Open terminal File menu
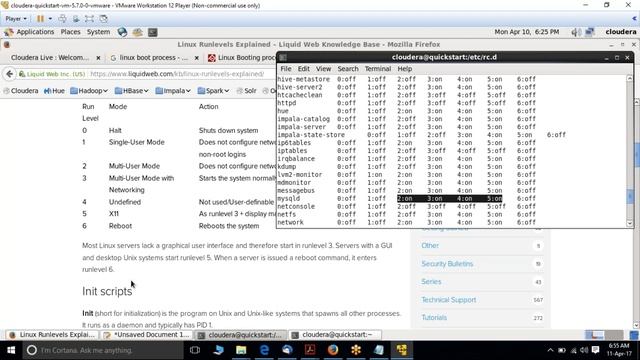 [x=286, y=69]
